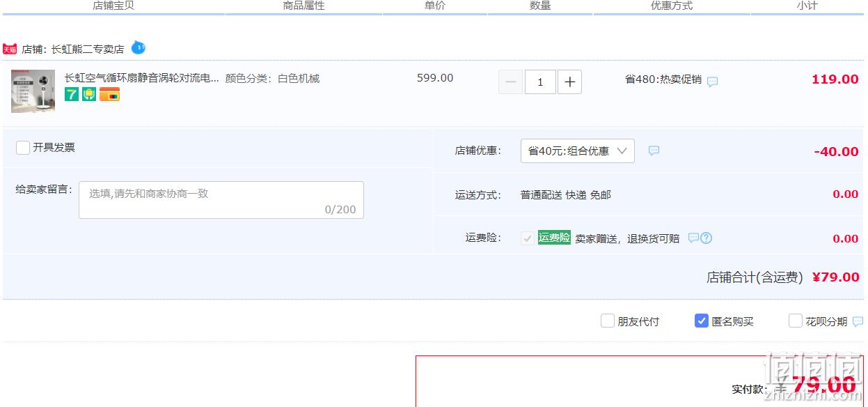
Task: Increase quantity with the plus button
Action: pos(569,82)
